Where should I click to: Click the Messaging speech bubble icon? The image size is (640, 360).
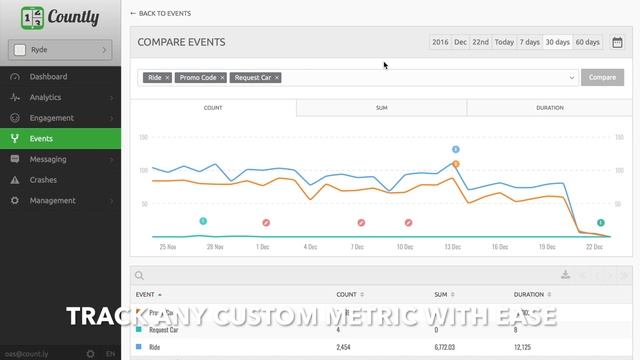pyautogui.click(x=15, y=159)
